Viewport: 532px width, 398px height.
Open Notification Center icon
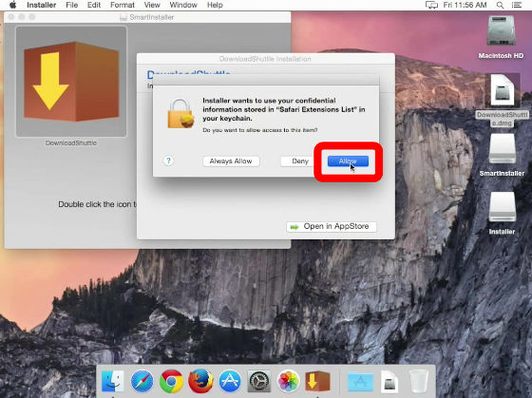(517, 5)
